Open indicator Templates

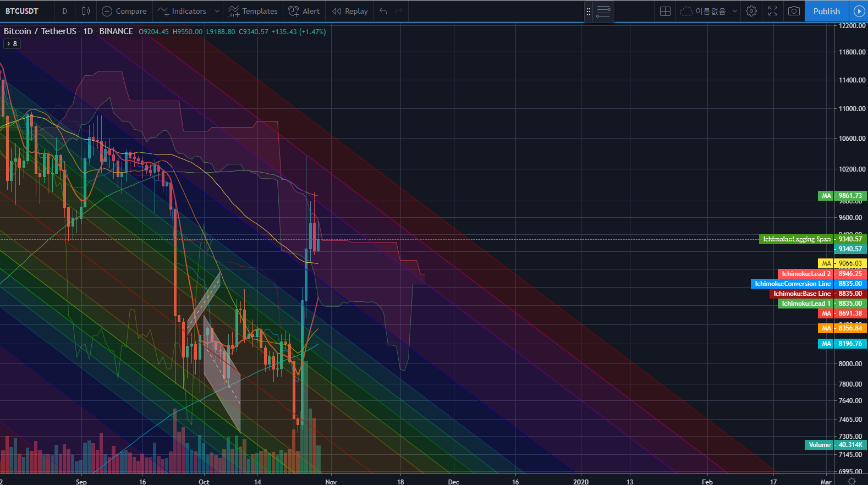[x=253, y=11]
